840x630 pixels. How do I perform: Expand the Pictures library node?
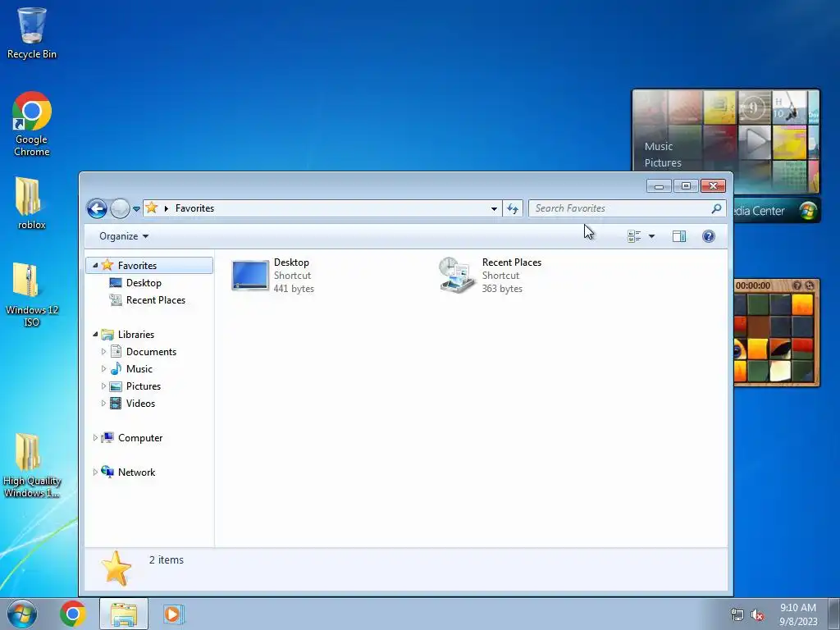[103, 386]
